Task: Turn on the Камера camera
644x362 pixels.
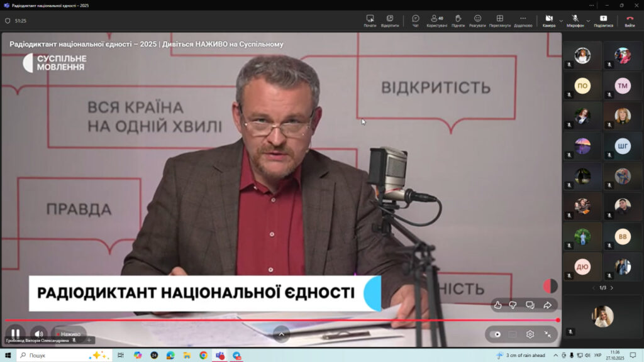Action: coord(548,21)
